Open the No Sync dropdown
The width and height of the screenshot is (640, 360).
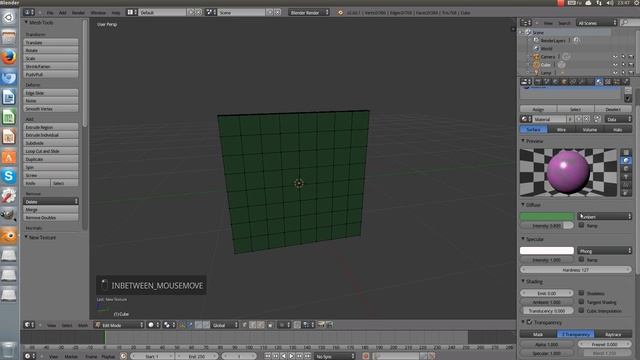(335, 356)
